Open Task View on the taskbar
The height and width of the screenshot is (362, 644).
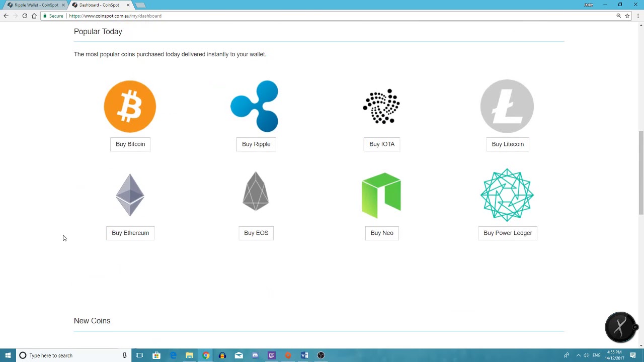139,355
